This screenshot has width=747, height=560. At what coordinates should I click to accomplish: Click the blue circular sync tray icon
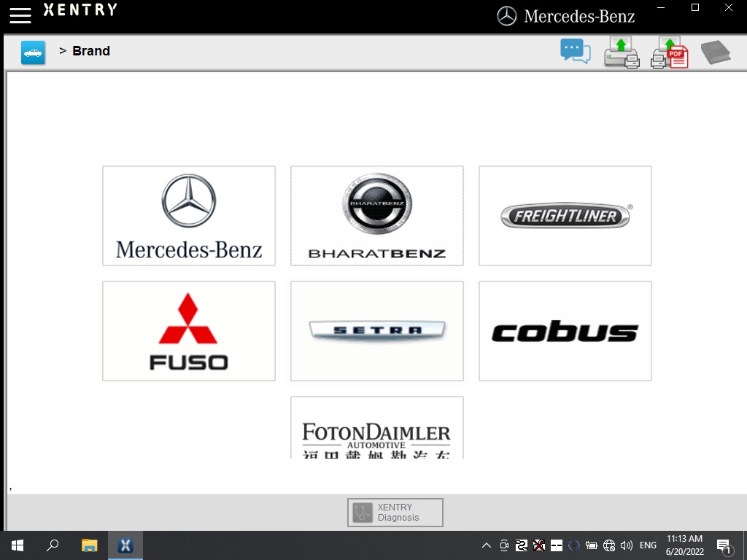(574, 545)
